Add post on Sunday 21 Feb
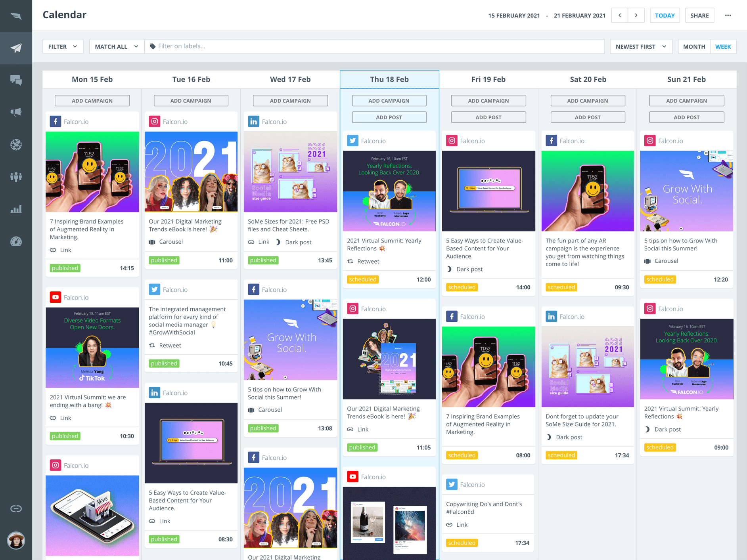 686,117
